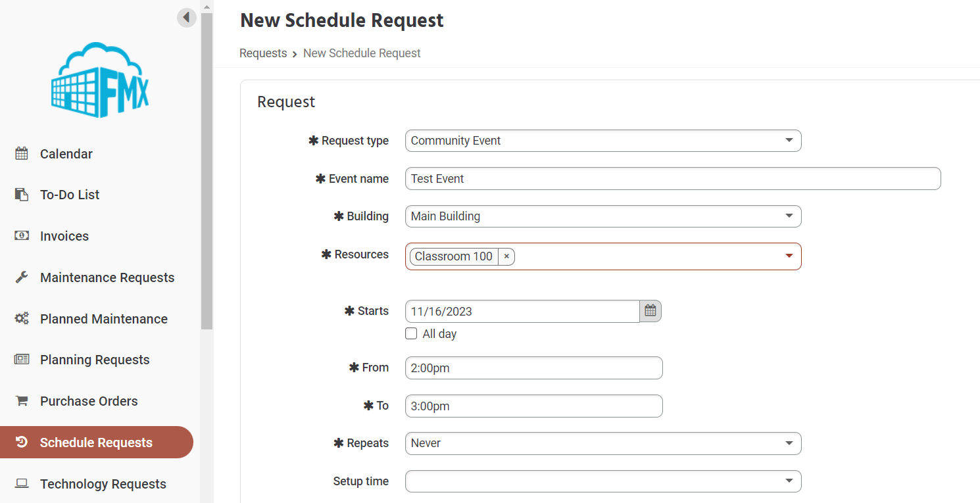The width and height of the screenshot is (980, 503).
Task: Select the Purchase Orders cart icon
Action: [x=22, y=401]
